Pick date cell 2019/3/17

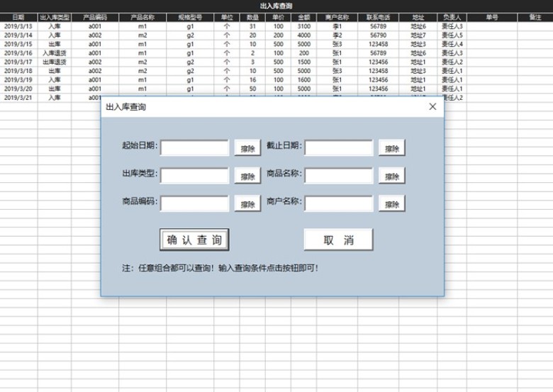18,62
